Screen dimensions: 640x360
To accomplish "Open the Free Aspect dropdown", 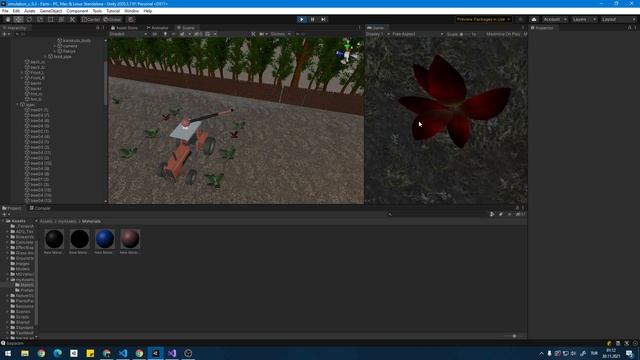I will (x=418, y=34).
